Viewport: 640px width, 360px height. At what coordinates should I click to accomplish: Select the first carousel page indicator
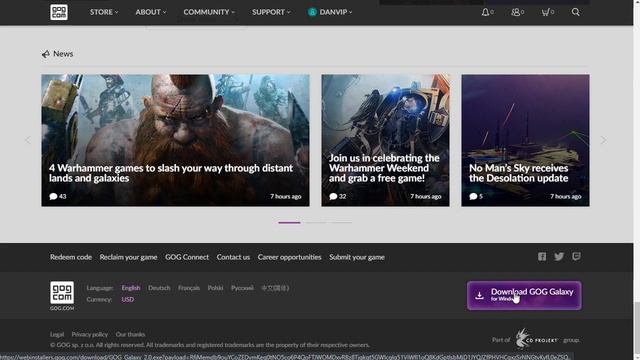(x=289, y=222)
